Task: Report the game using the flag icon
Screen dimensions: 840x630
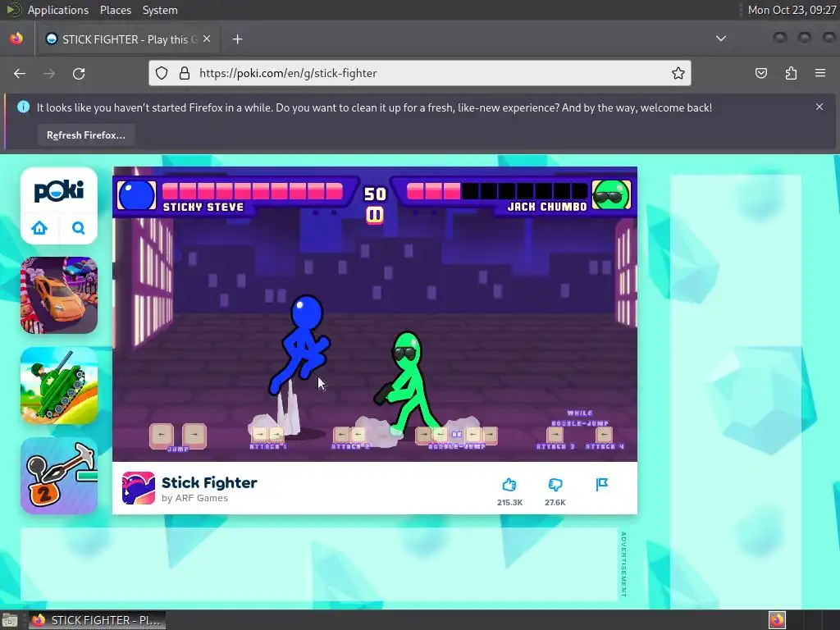Action: [x=601, y=484]
